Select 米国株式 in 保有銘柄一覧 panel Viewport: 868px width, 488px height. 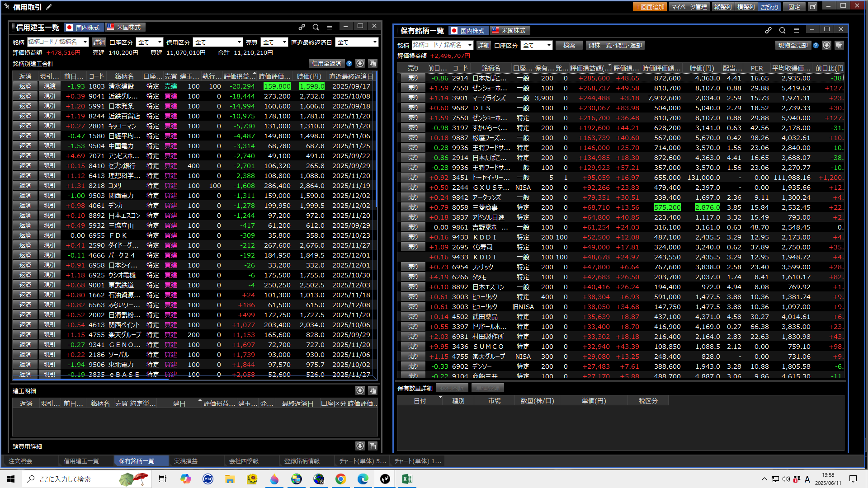click(x=509, y=31)
